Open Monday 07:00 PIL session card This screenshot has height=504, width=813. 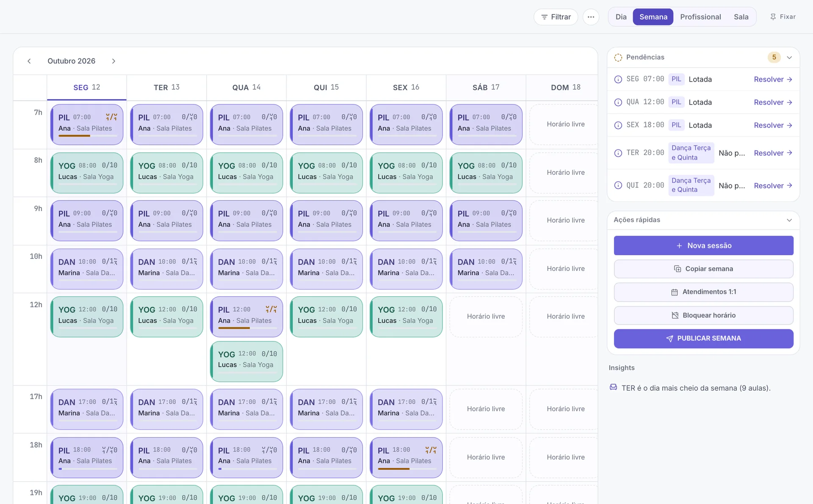pos(87,124)
